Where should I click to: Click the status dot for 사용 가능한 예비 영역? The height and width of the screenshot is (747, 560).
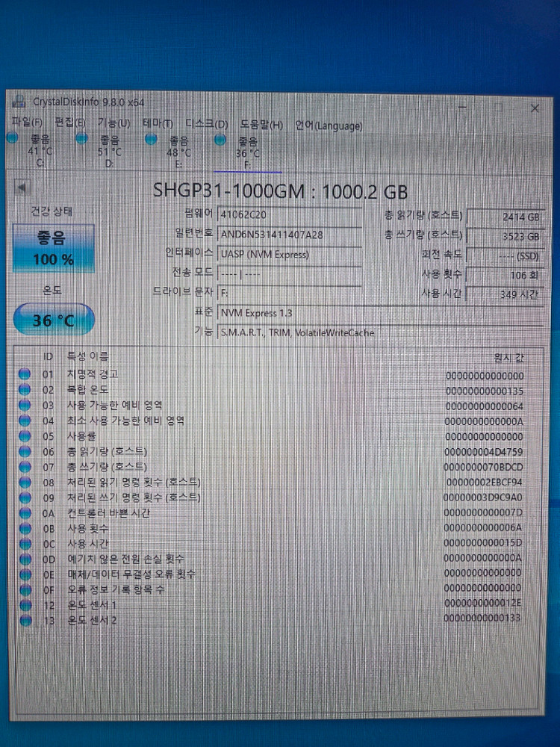(x=25, y=406)
